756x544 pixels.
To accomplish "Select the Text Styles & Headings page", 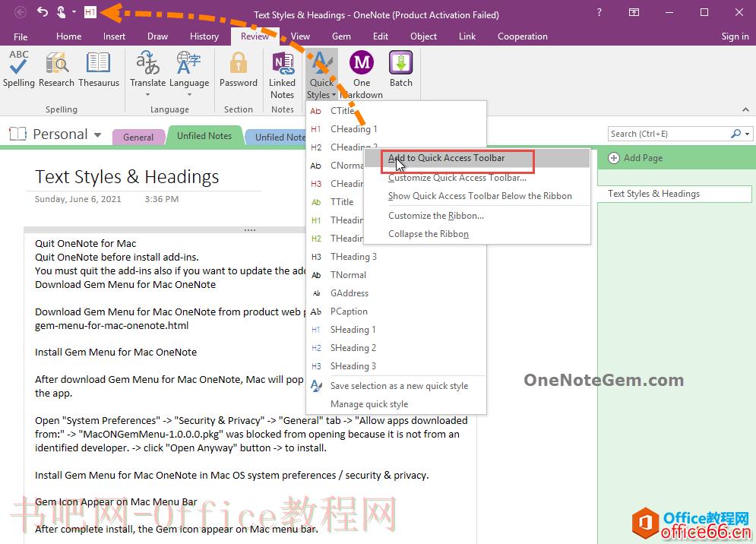I will (x=675, y=194).
